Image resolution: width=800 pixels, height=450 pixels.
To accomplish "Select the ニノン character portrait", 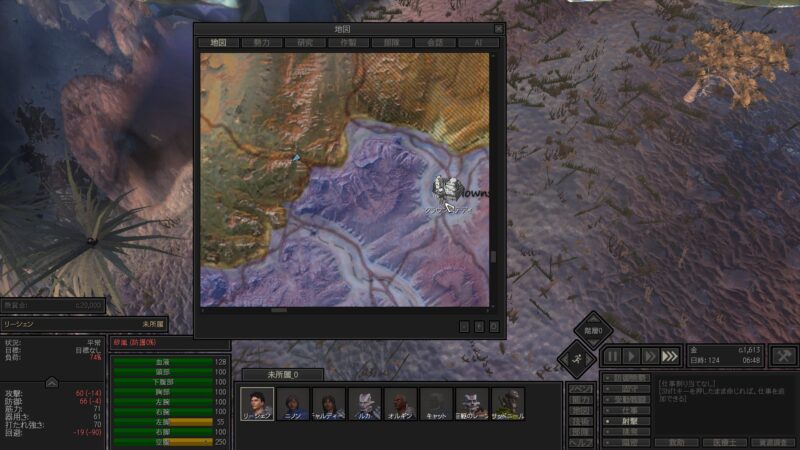I will pyautogui.click(x=293, y=404).
